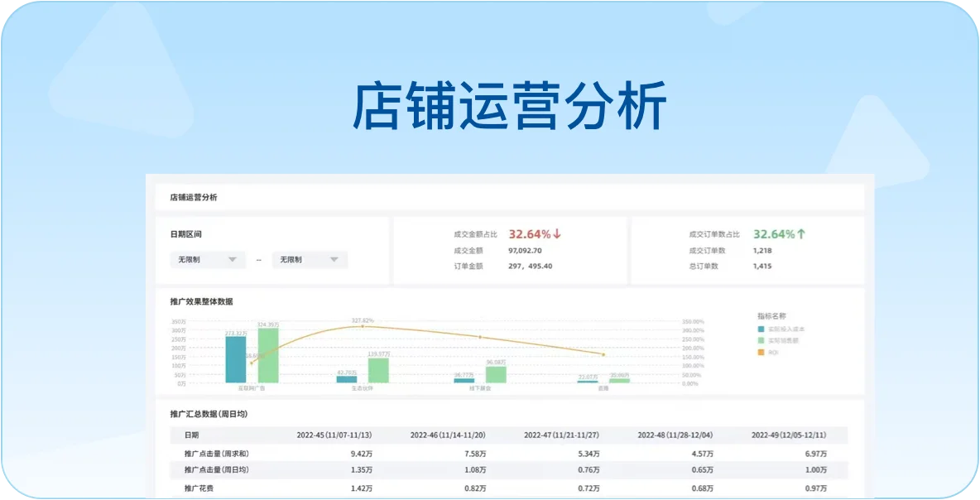Click the ROI line peak point at 327.82%
Image resolution: width=980 pixels, height=500 pixels.
(362, 326)
